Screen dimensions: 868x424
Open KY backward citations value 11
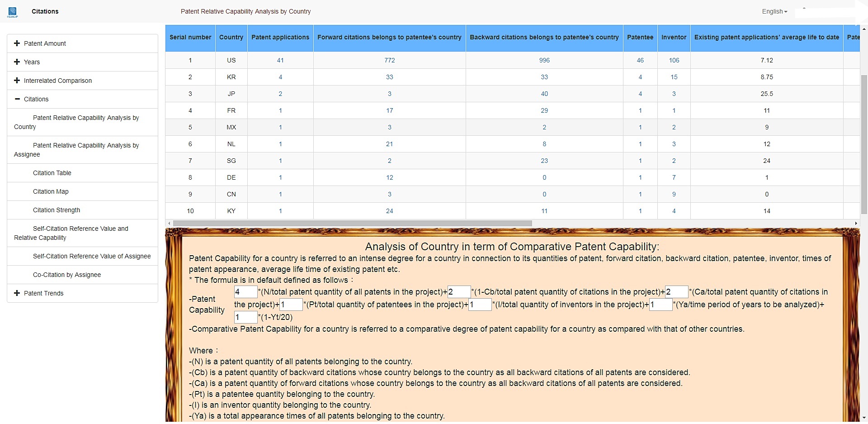point(544,211)
